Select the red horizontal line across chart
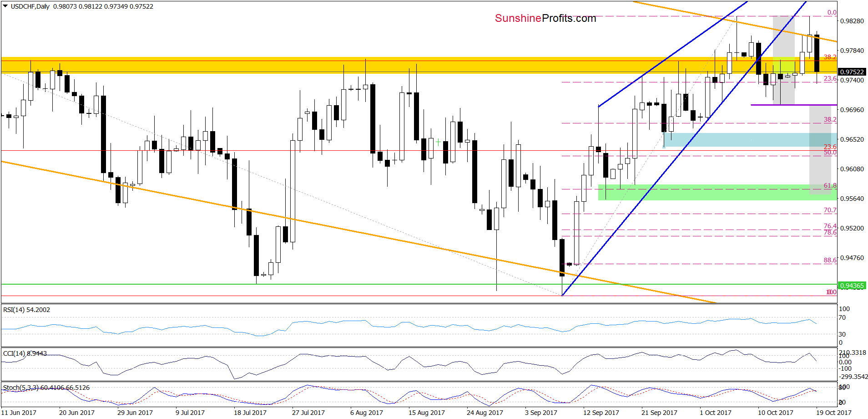The height and width of the screenshot is (419, 868). coord(419,151)
